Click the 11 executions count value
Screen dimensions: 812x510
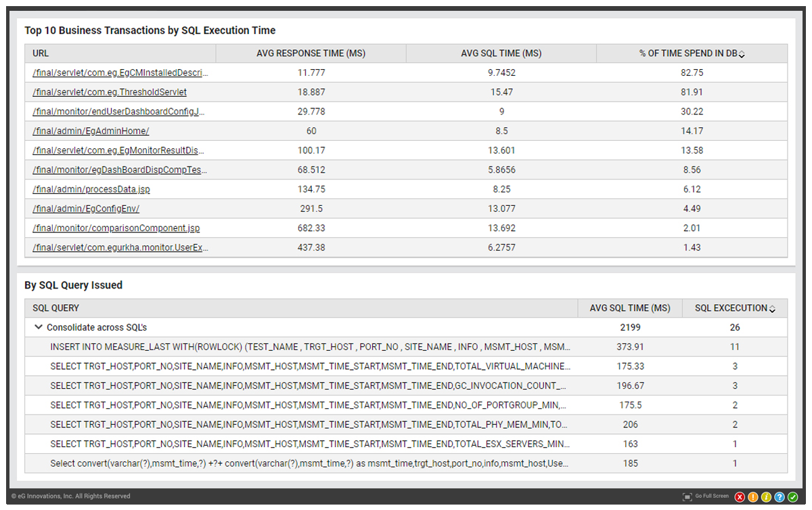[x=735, y=347]
